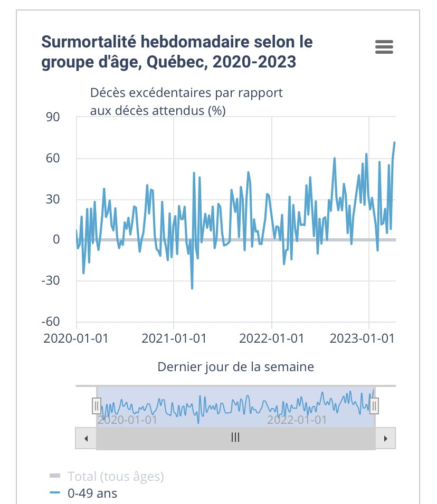Click the 90 y-axis tick label

[x=53, y=117]
